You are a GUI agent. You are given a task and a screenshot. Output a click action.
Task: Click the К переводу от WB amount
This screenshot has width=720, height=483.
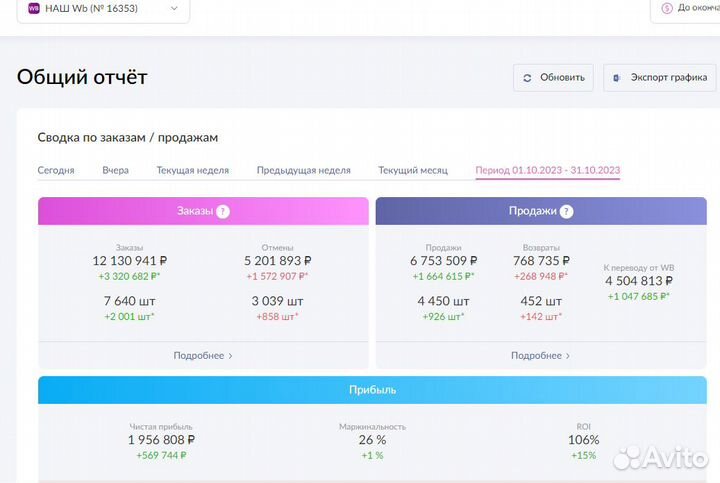coord(639,281)
